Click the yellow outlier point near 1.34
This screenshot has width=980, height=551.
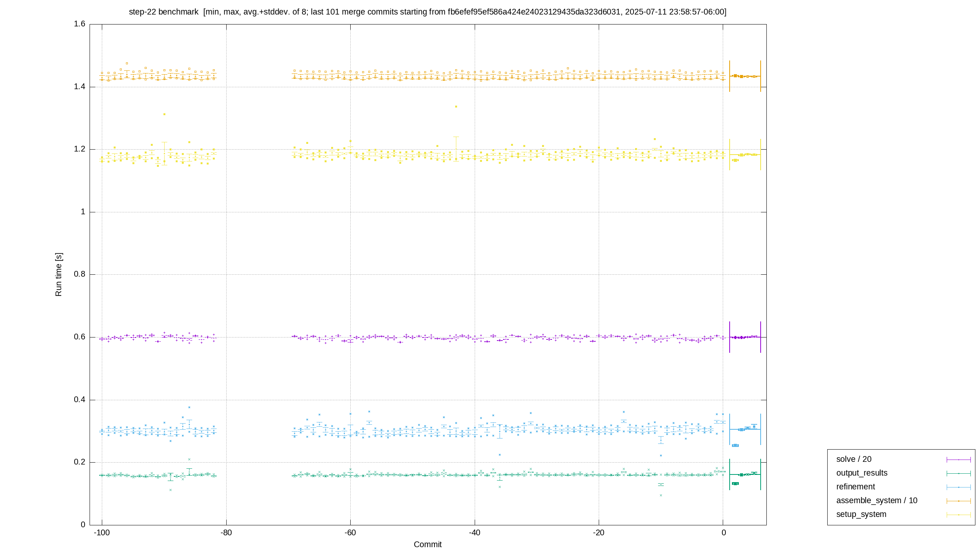tap(456, 107)
